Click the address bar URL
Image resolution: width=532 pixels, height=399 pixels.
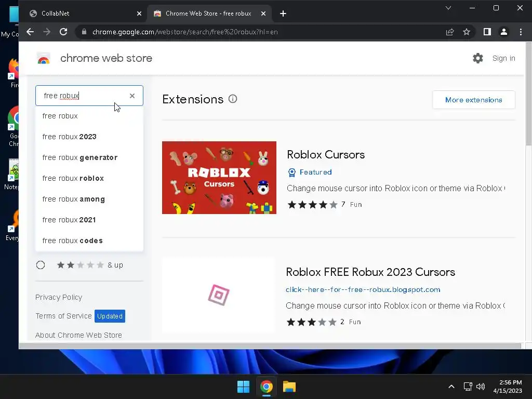point(185,32)
